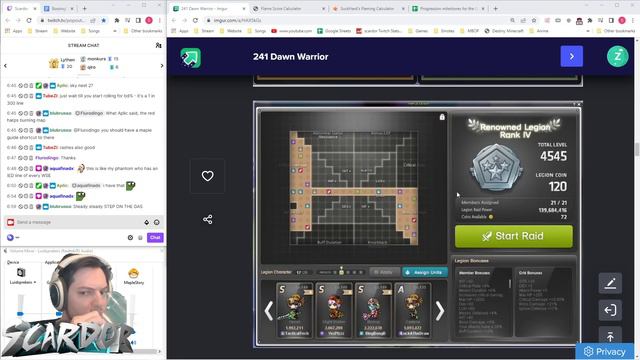640x360 pixels.
Task: Open the Privacy settings button
Action: [605, 351]
